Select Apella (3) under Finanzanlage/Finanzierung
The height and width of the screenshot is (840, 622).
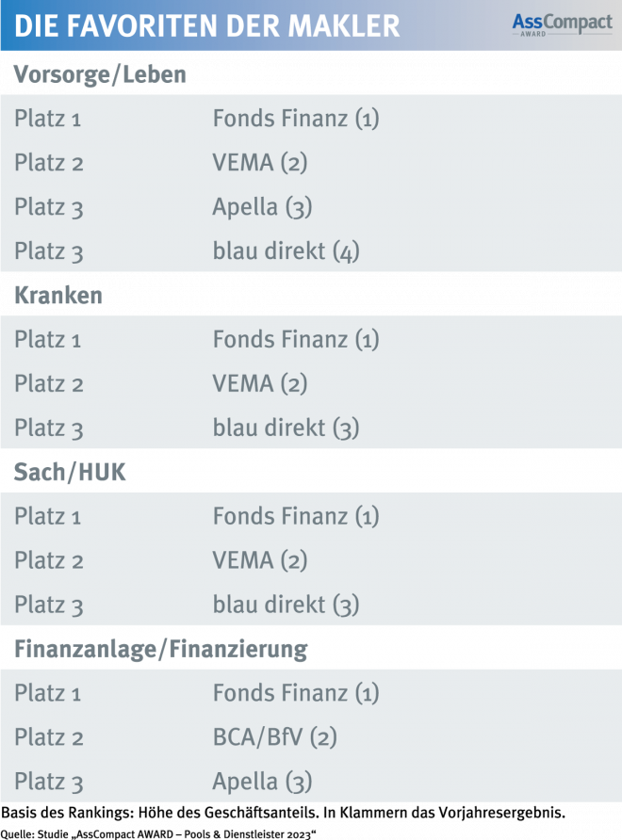click(x=262, y=782)
